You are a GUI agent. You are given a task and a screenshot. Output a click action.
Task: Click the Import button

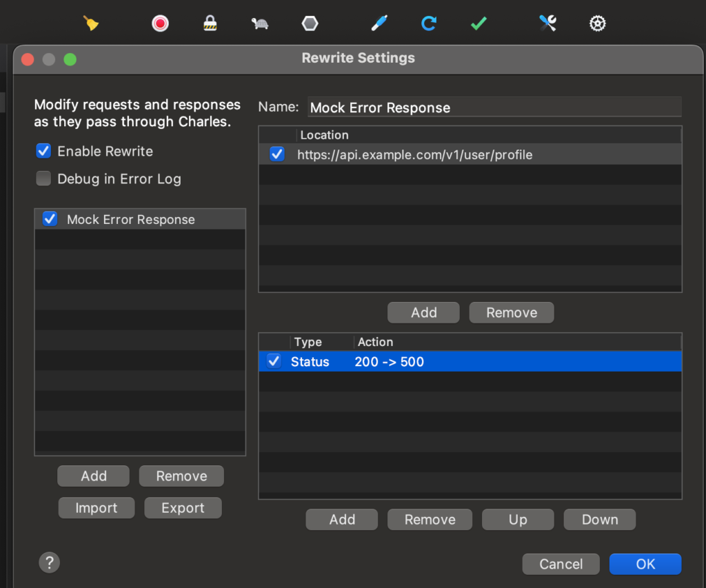pyautogui.click(x=96, y=508)
